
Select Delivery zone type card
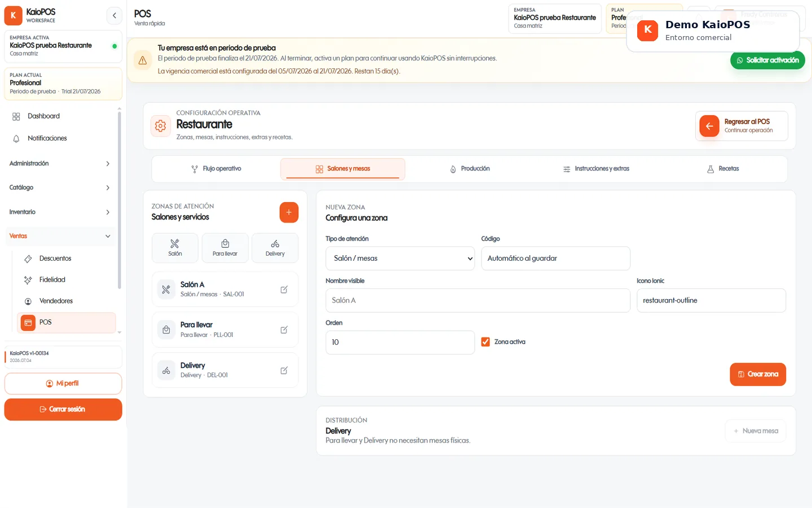pos(275,248)
